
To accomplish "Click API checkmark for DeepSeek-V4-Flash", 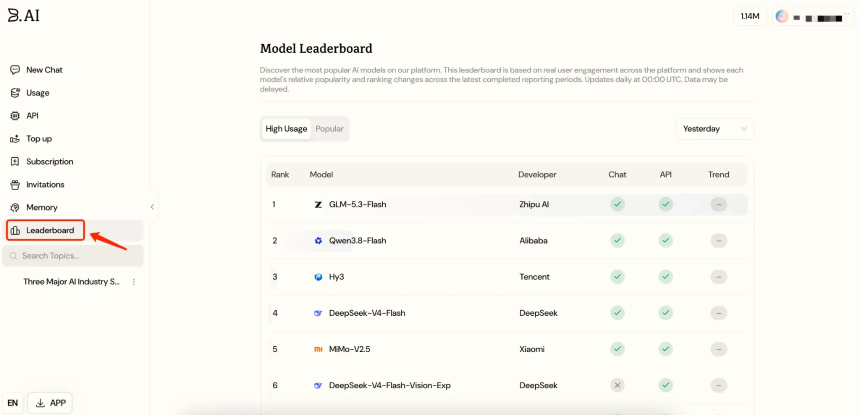I will (x=666, y=313).
